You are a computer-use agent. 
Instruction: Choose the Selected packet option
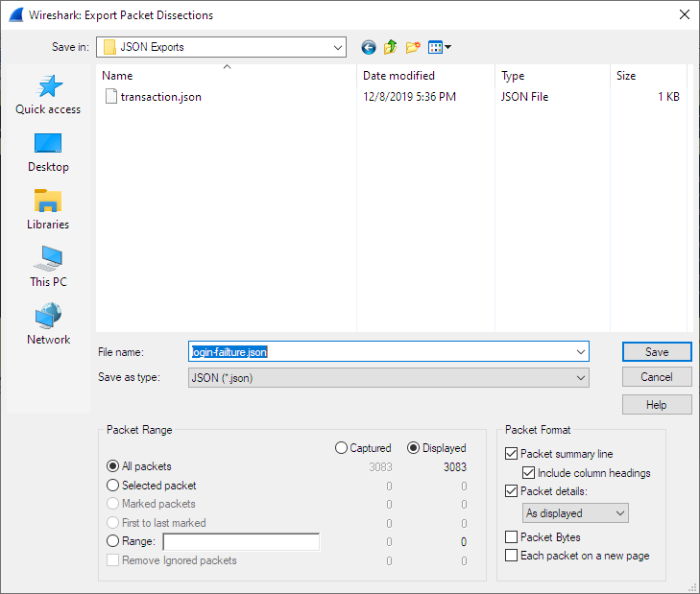coord(113,486)
